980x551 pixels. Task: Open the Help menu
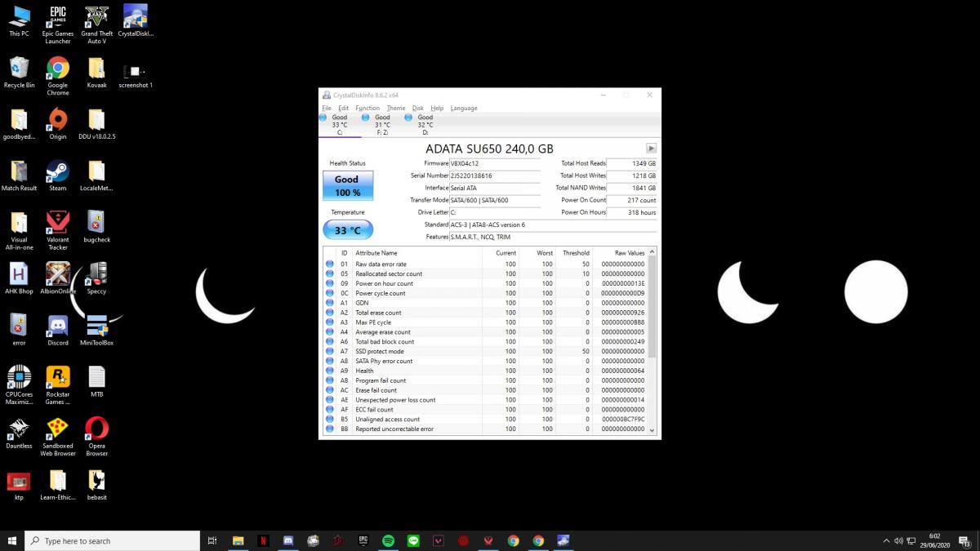[437, 108]
